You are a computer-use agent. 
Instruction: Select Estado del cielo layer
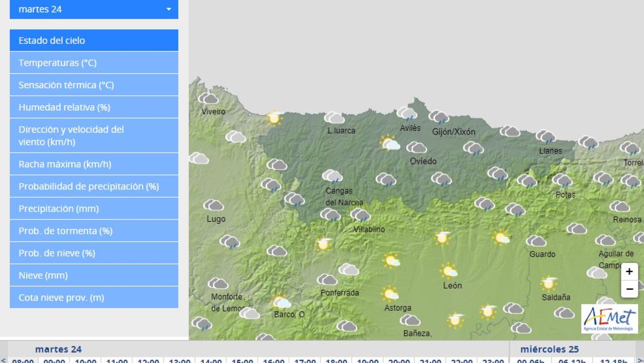94,40
